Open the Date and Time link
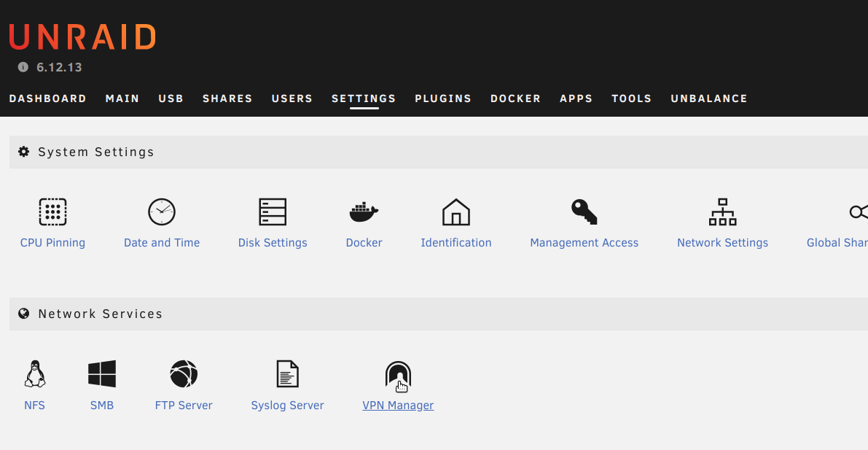Screen dimensions: 868x450 (162, 243)
